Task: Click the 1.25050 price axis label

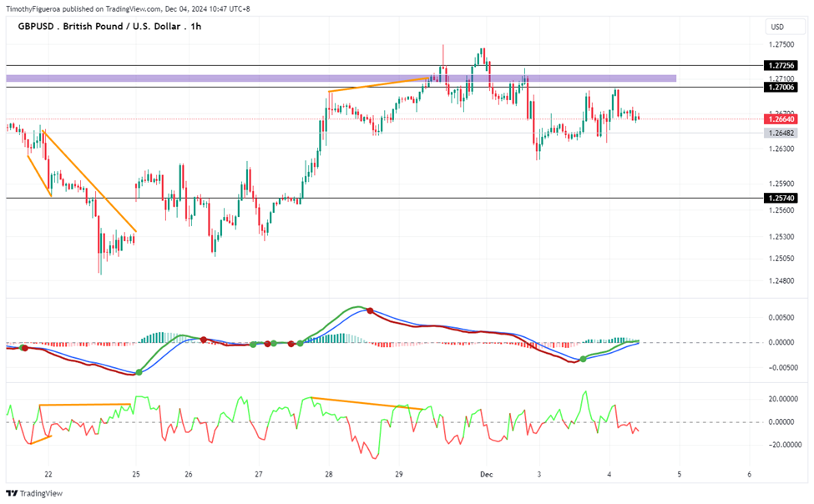Action: [x=781, y=259]
